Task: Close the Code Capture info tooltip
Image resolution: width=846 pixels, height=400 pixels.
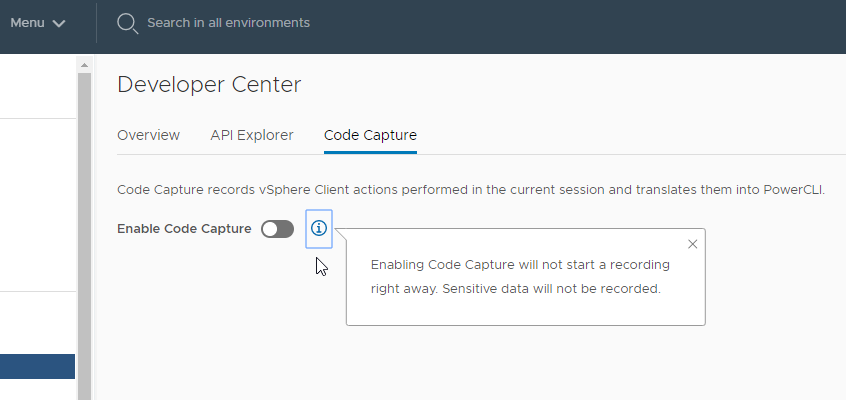Action: (x=693, y=244)
